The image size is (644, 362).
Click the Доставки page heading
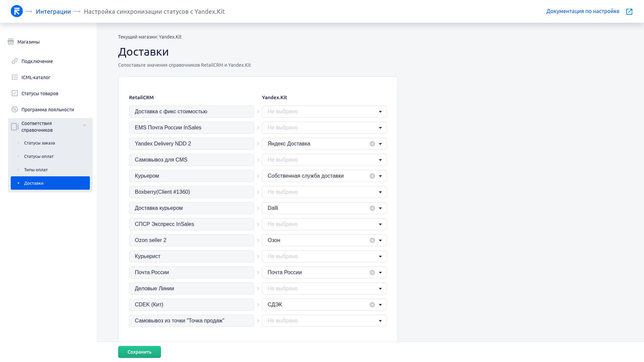pos(144,52)
